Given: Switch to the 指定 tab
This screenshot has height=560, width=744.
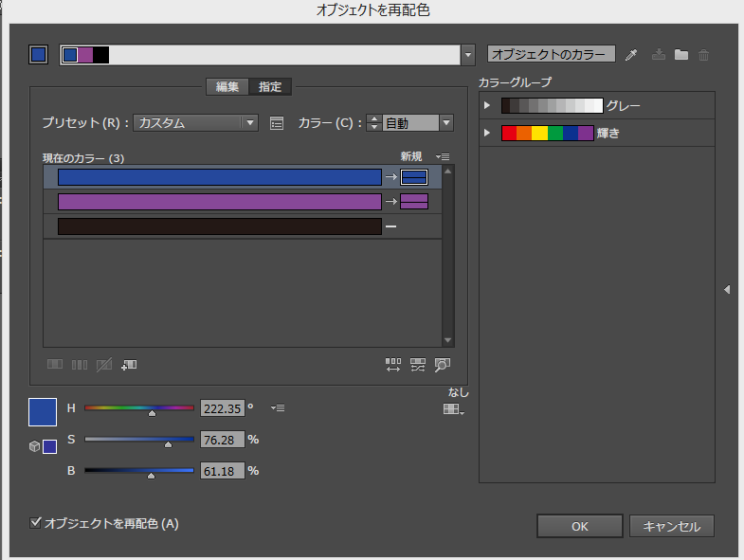Looking at the screenshot, I should coord(270,87).
